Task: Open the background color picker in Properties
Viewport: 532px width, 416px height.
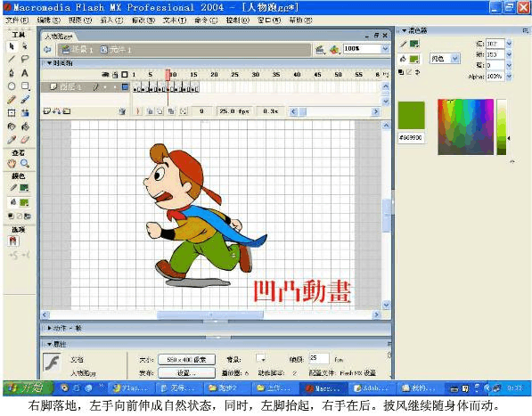Action: click(260, 359)
